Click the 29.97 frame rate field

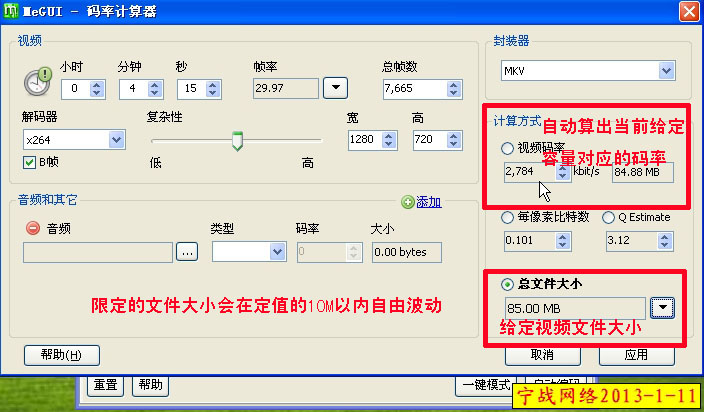[x=286, y=88]
